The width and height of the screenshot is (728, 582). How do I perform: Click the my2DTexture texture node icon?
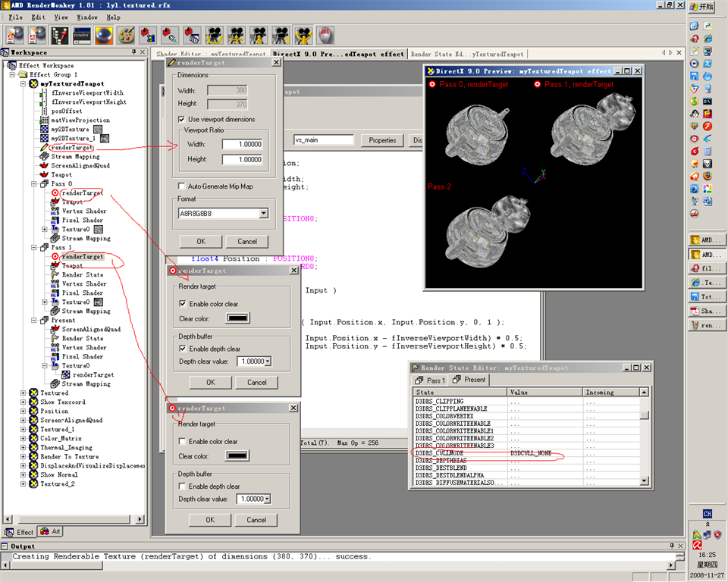(44, 129)
